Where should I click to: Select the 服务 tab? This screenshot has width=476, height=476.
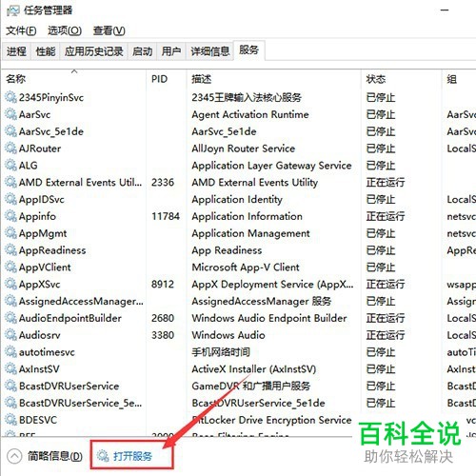click(249, 50)
